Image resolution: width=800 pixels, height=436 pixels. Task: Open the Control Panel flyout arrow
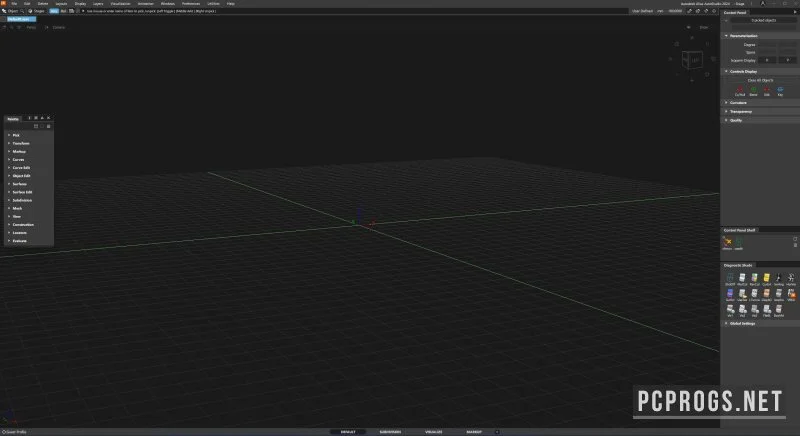794,12
